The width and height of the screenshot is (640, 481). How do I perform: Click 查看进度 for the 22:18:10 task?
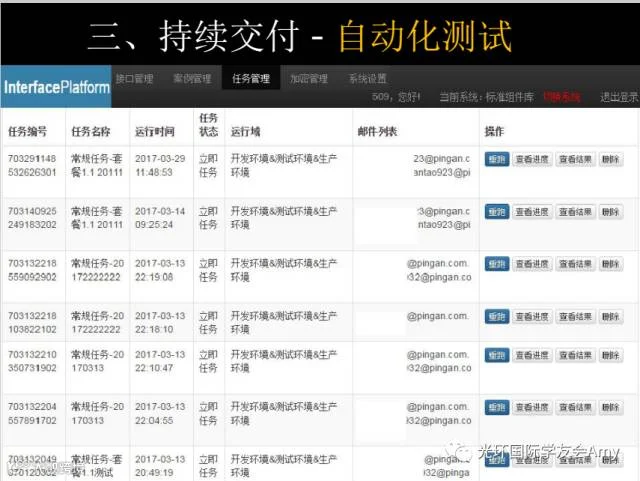tap(532, 316)
